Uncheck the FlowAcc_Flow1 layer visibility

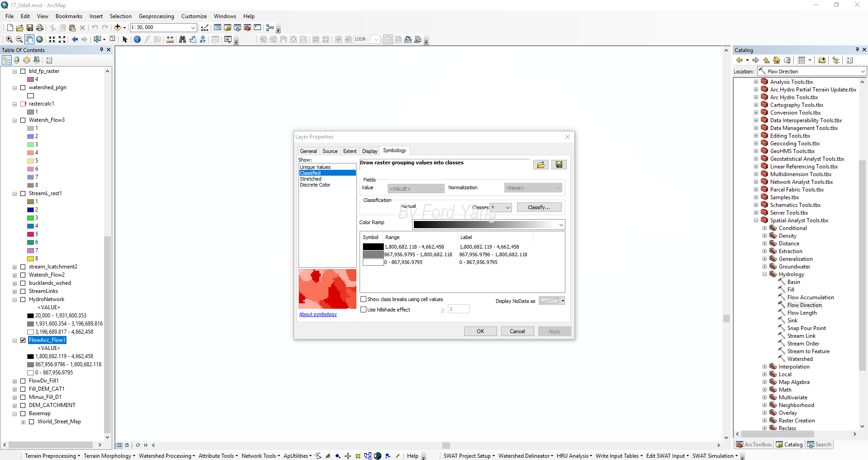pyautogui.click(x=23, y=340)
